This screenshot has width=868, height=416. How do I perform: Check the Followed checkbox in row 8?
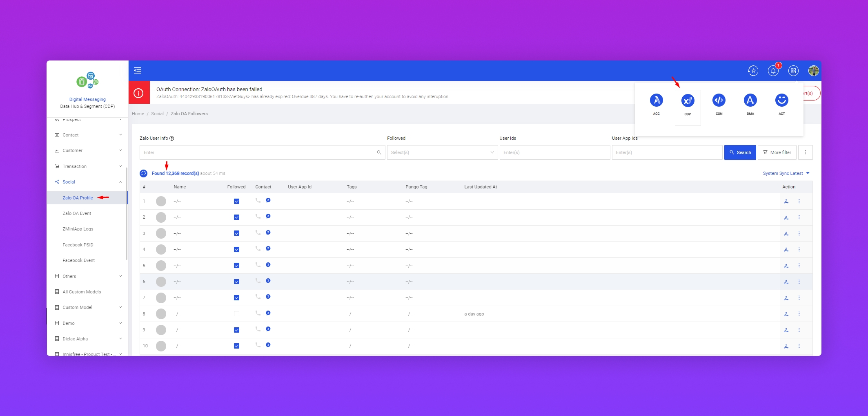[236, 314]
